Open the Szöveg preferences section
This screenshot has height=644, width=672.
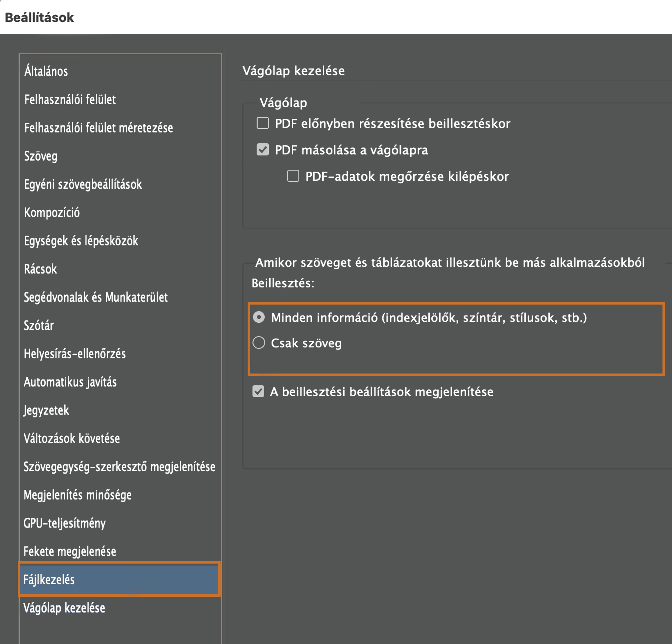point(40,156)
